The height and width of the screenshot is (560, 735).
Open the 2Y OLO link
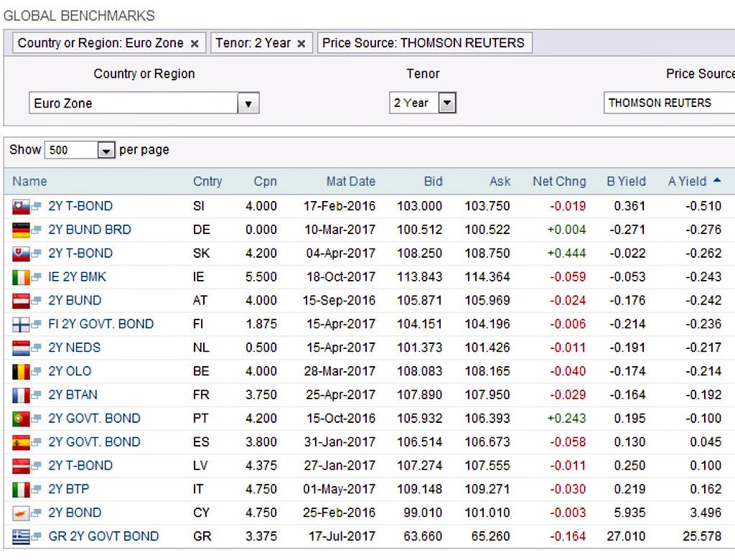[70, 371]
